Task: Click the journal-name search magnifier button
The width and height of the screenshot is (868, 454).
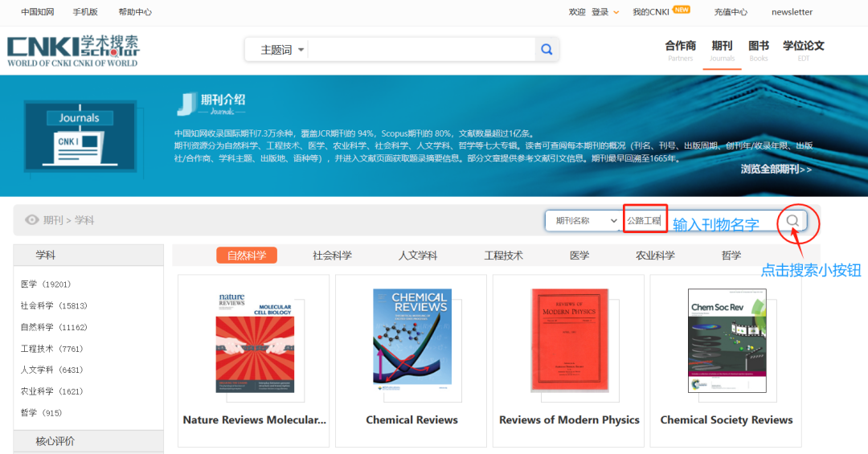Action: tap(792, 220)
